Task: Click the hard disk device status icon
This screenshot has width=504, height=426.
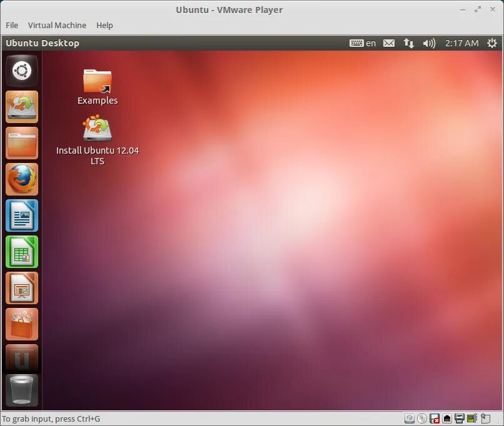Action: click(409, 419)
